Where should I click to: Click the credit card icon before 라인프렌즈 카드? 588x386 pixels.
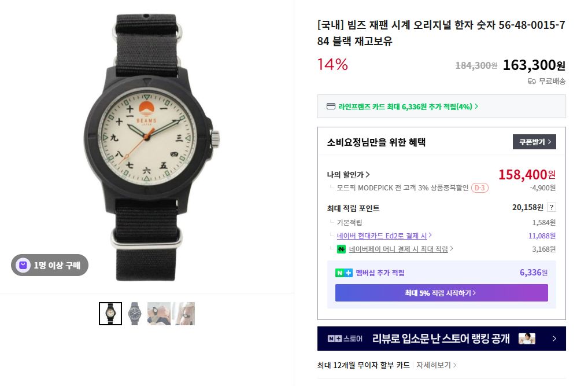331,106
